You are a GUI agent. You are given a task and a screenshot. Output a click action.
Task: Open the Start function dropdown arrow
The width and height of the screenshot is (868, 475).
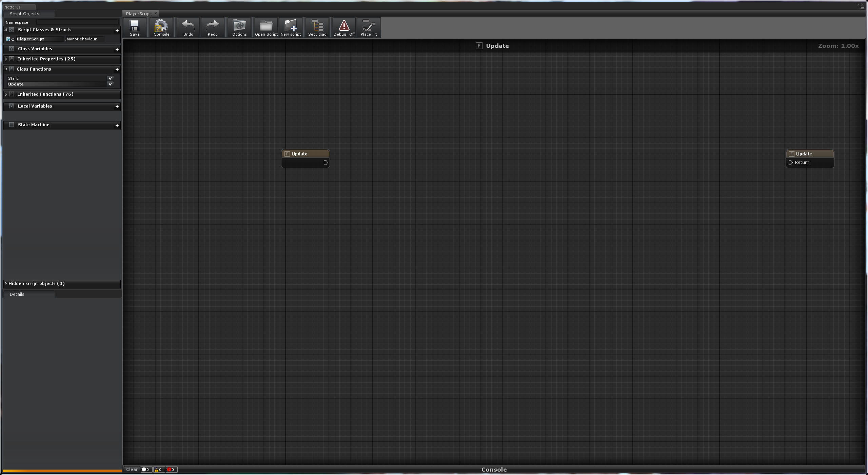(110, 78)
